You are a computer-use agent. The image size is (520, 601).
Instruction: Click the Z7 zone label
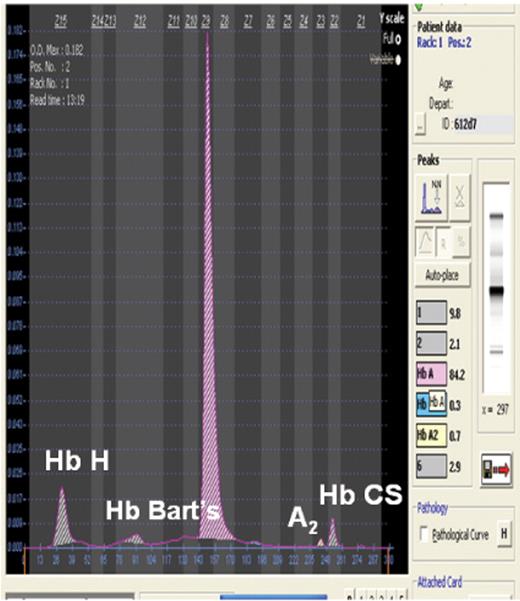pos(248,21)
